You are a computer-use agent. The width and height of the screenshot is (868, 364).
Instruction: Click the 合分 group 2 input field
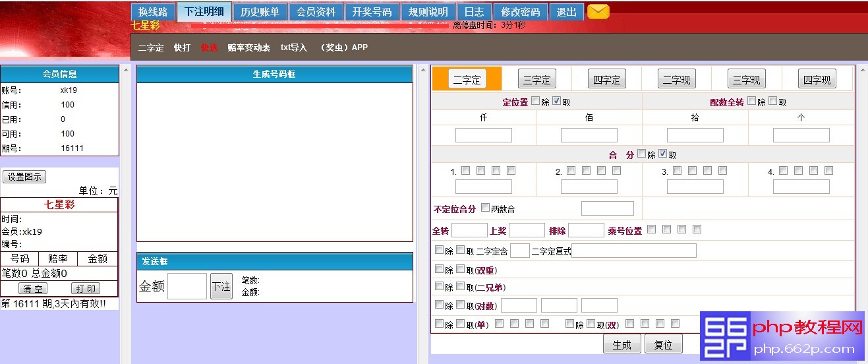[x=589, y=187]
